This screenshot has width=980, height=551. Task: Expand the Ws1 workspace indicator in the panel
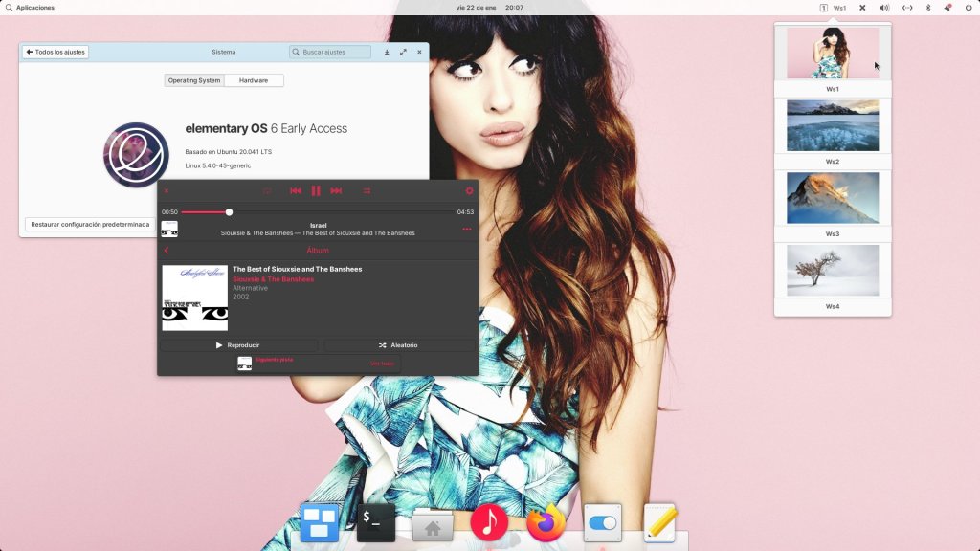pos(834,8)
